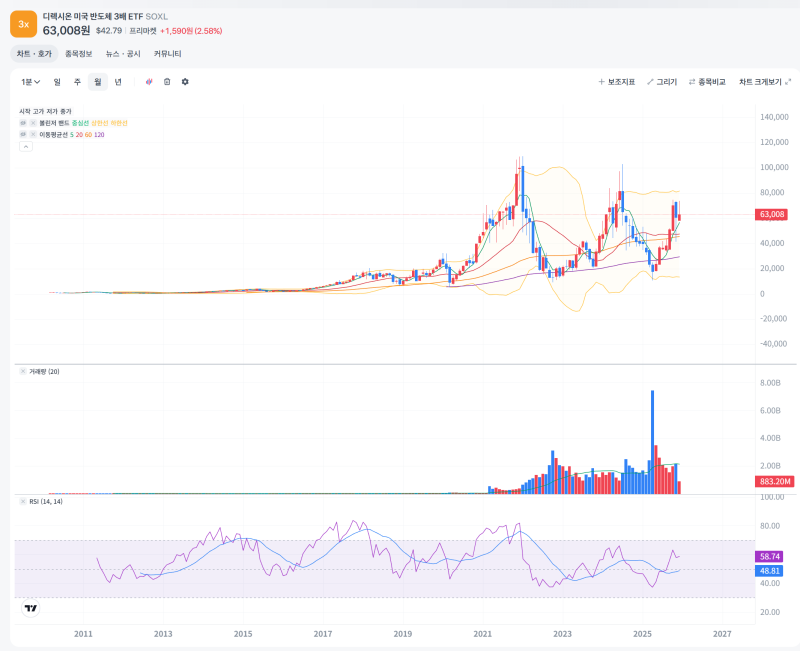Open 종목비교 stock comparison
Viewport: 800px width, 651px height.
(x=707, y=82)
